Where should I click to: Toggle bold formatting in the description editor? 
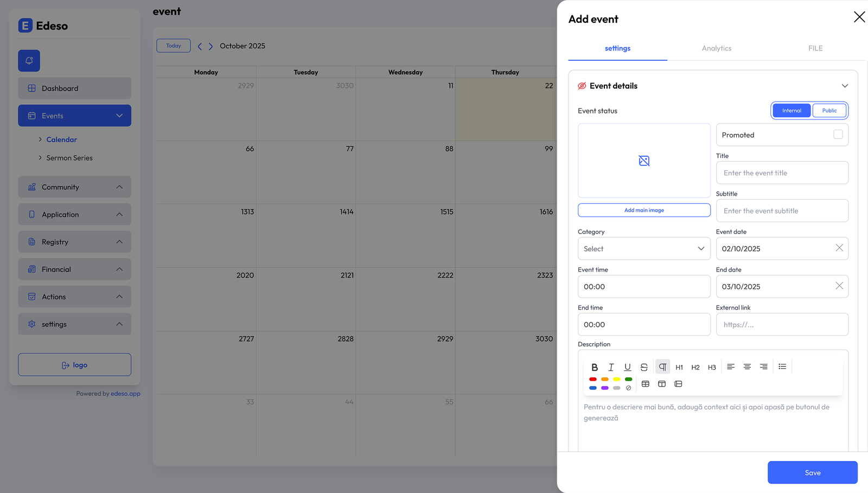[595, 367]
